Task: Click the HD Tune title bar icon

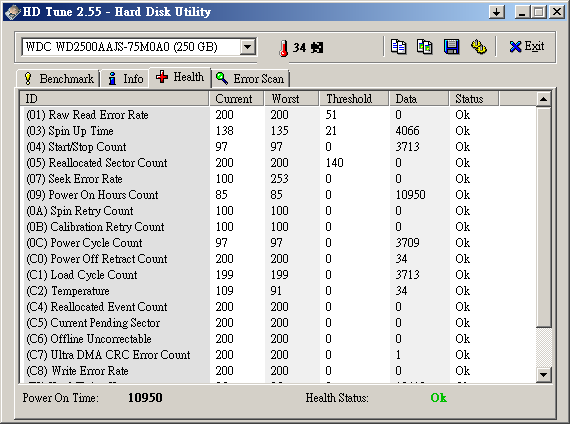Action: coord(12,12)
